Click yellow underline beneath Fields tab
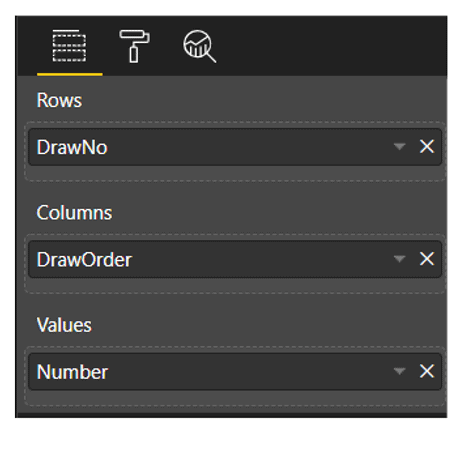 [x=70, y=74]
